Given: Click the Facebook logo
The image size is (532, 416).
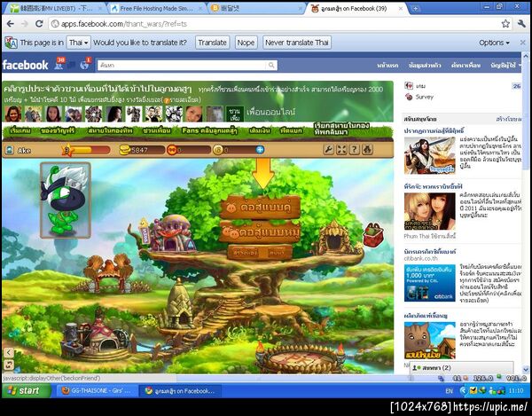Looking at the screenshot, I should click(x=26, y=65).
